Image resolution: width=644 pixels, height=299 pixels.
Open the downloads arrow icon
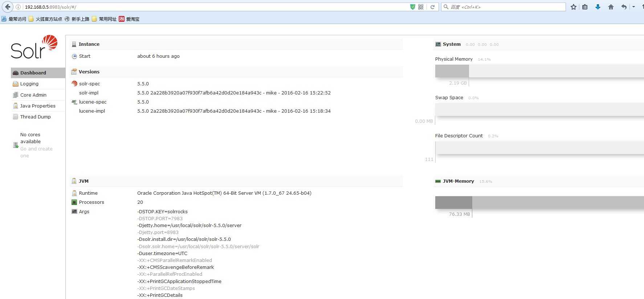pyautogui.click(x=598, y=7)
